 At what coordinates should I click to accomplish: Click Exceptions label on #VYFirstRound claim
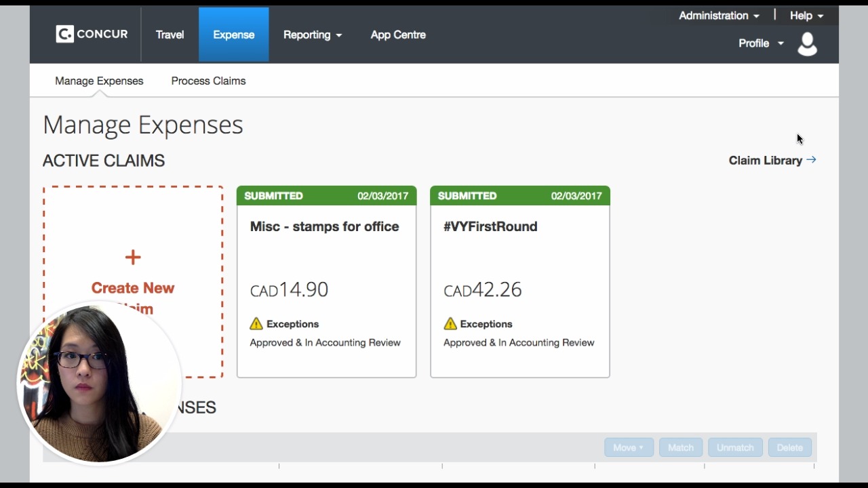click(486, 324)
